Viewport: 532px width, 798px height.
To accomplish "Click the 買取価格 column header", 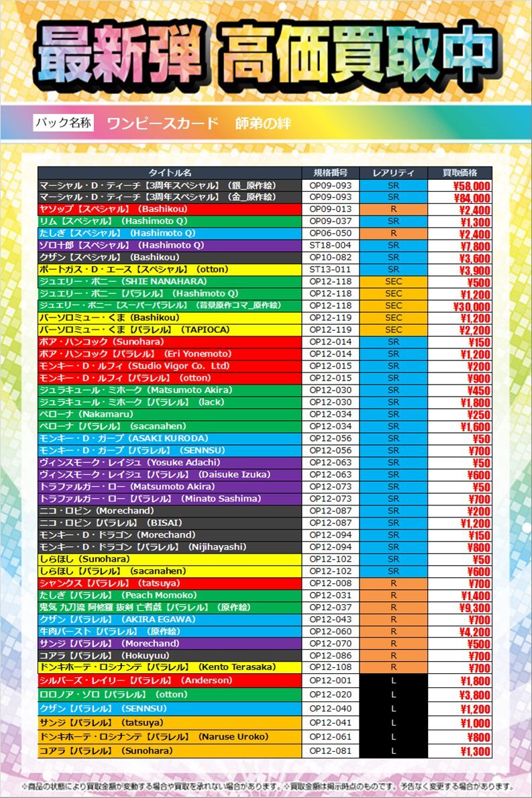I will coord(460,172).
